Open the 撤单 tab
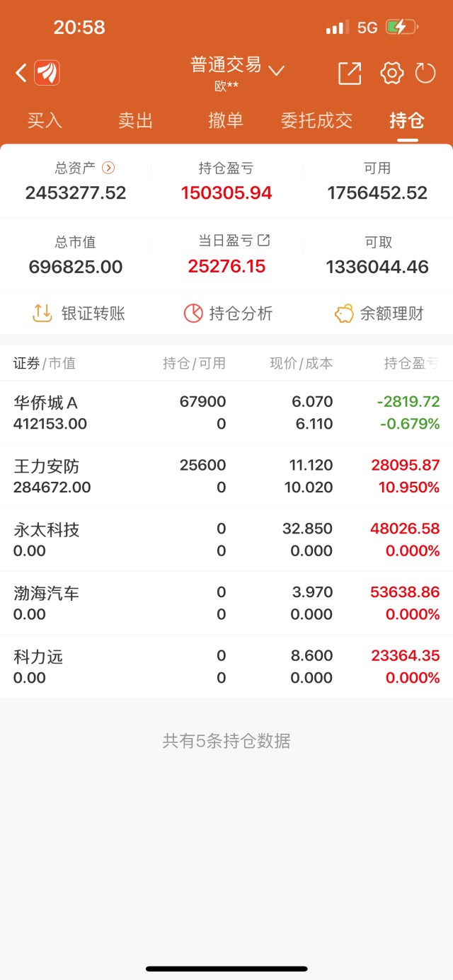Screen dimensions: 453x980 pyautogui.click(x=226, y=120)
